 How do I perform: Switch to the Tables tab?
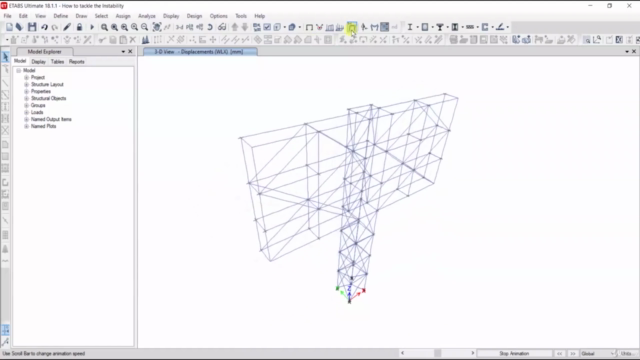click(57, 62)
